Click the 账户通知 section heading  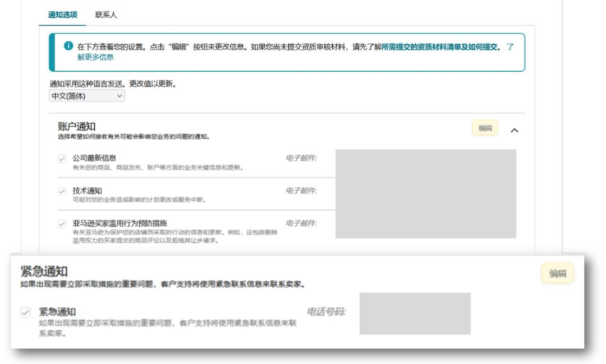click(77, 127)
